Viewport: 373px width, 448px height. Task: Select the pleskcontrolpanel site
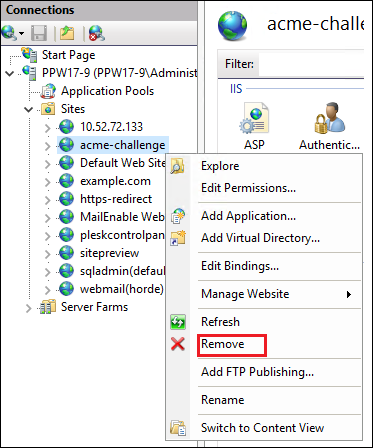coord(123,235)
